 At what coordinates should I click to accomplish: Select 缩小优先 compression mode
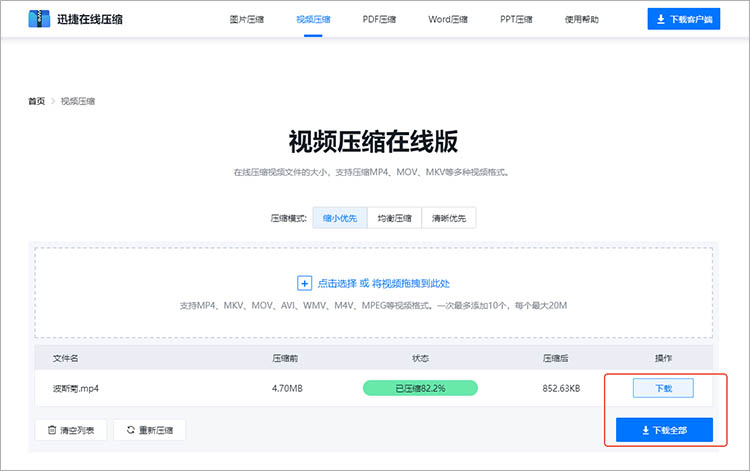pyautogui.click(x=340, y=218)
